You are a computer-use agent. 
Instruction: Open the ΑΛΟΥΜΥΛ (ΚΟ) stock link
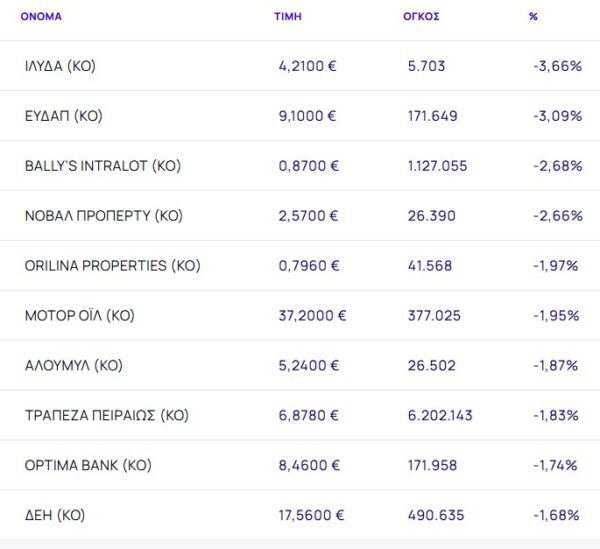tap(73, 366)
